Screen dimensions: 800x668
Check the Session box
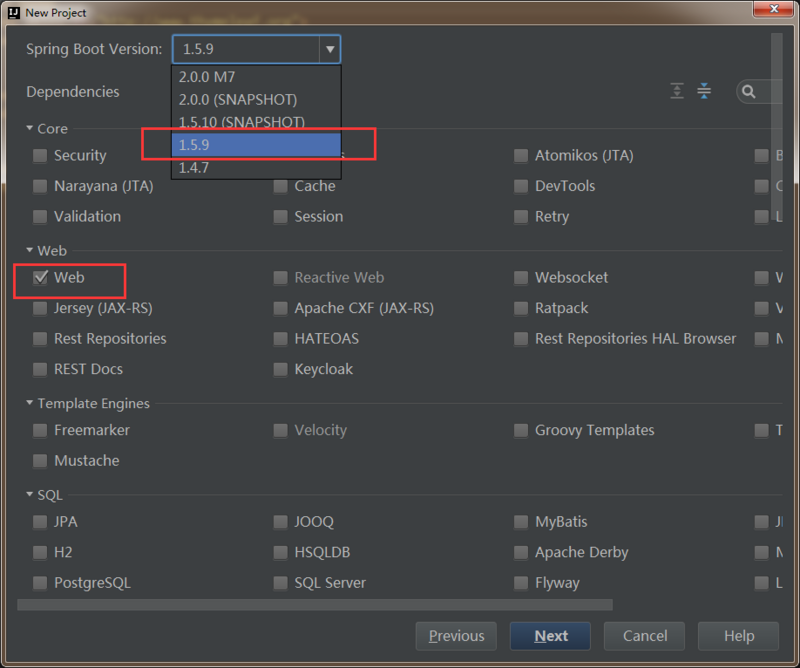point(280,217)
